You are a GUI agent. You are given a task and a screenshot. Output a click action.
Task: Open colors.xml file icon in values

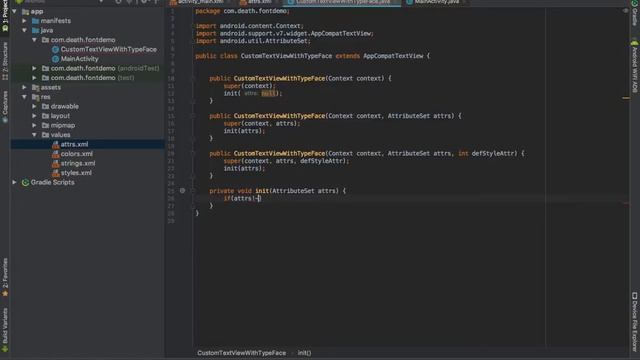tap(56, 154)
